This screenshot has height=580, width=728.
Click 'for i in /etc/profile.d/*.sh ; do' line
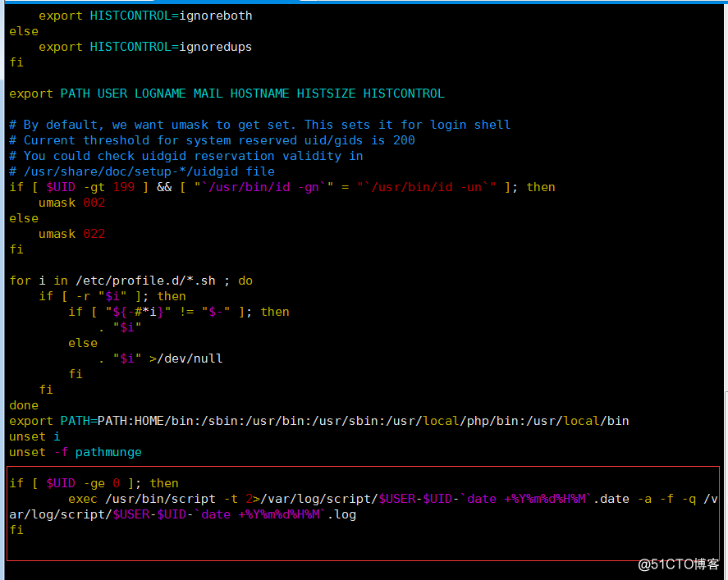pos(131,281)
